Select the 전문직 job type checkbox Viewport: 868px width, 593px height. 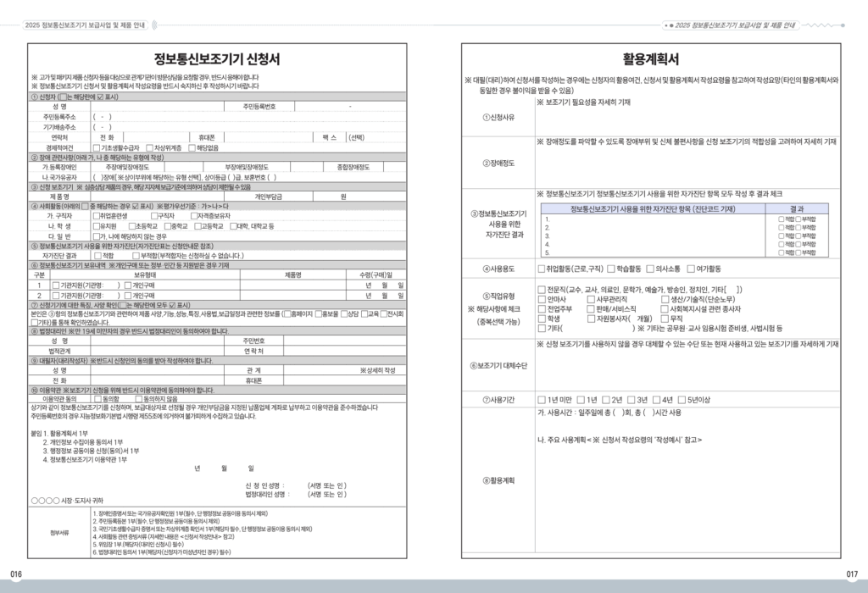coord(542,290)
